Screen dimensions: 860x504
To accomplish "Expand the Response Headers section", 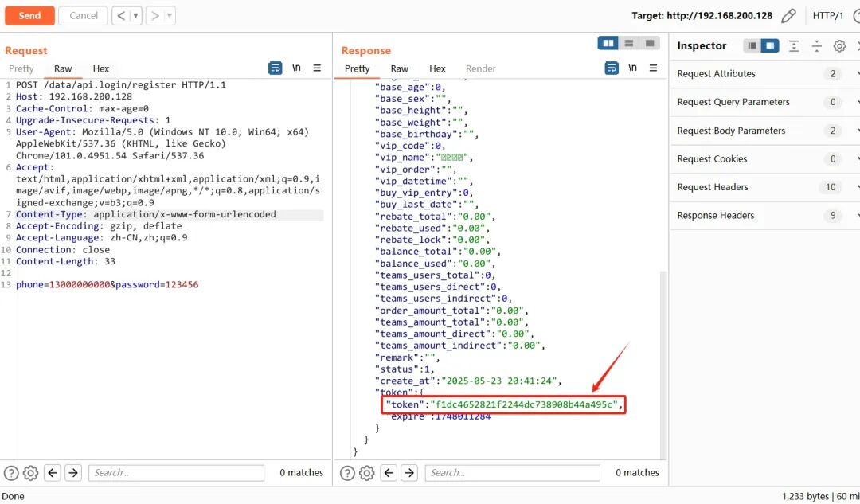I will (765, 216).
